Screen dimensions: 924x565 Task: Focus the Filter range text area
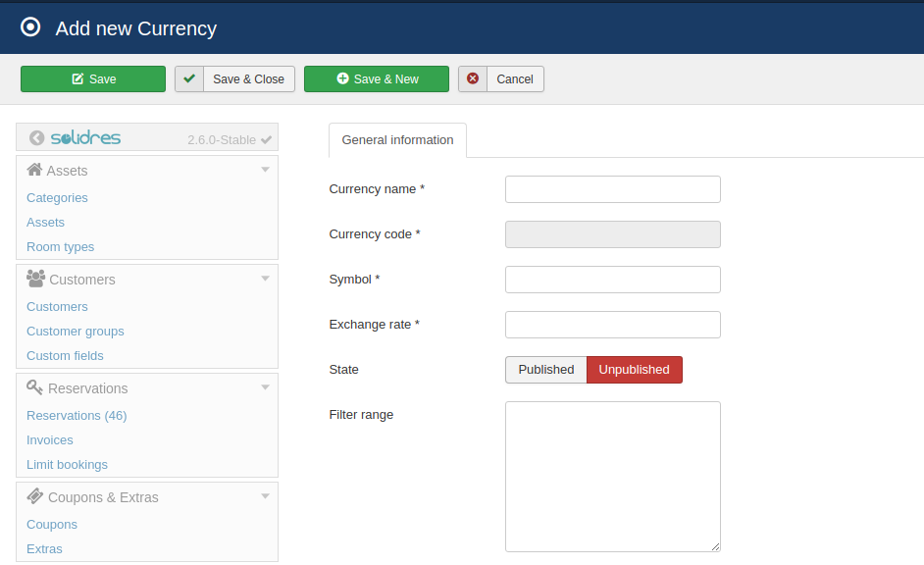click(612, 477)
